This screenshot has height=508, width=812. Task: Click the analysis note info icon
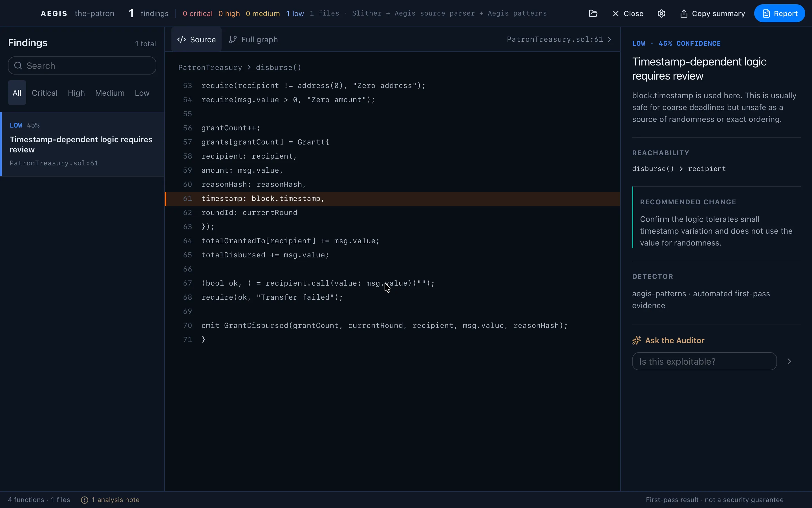[85, 500]
